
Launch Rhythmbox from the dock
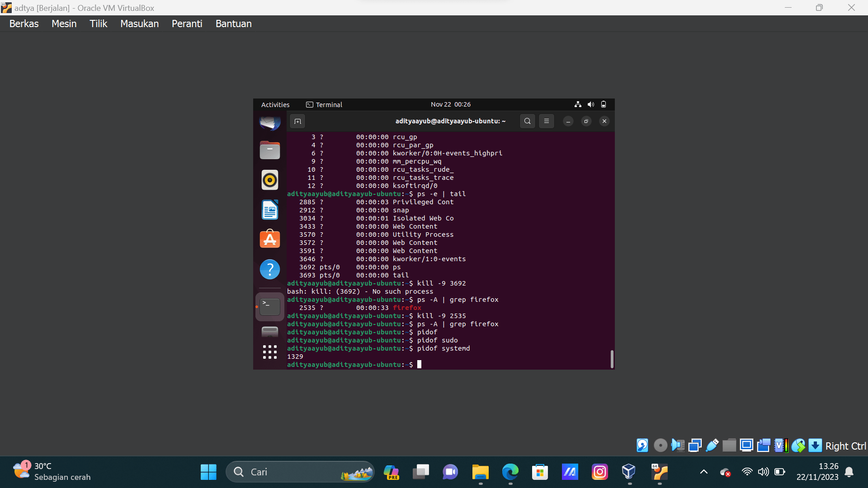click(270, 180)
